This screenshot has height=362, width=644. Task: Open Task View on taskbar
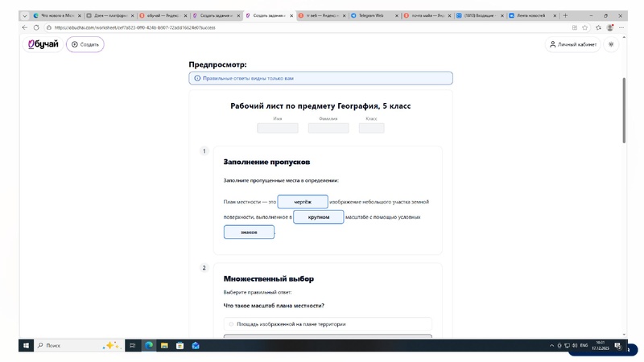[x=132, y=346]
